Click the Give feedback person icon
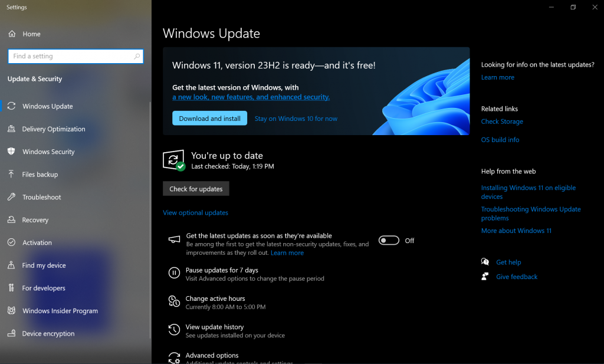This screenshot has width=604, height=364. pyautogui.click(x=485, y=277)
